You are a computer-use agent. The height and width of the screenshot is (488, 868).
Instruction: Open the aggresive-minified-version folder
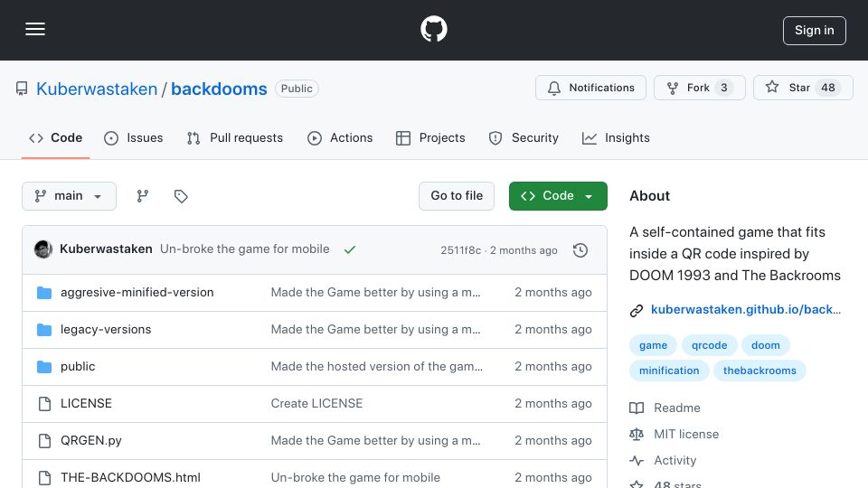[137, 292]
